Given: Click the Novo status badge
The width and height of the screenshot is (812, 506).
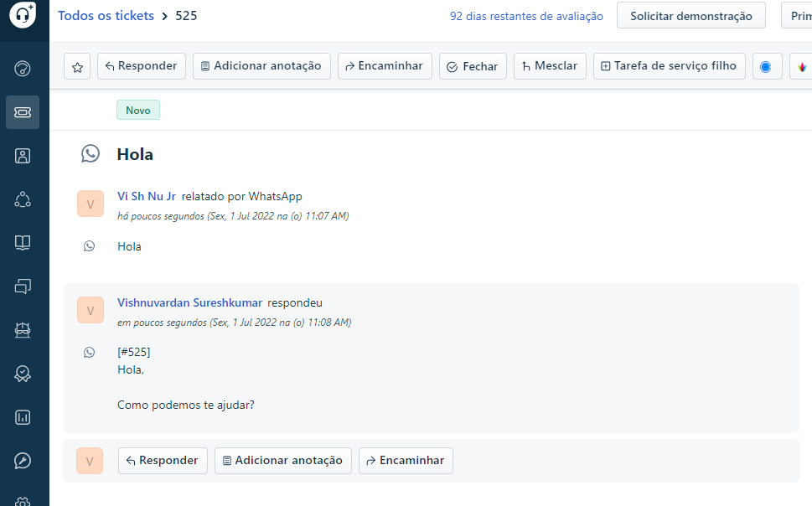Looking at the screenshot, I should [137, 109].
